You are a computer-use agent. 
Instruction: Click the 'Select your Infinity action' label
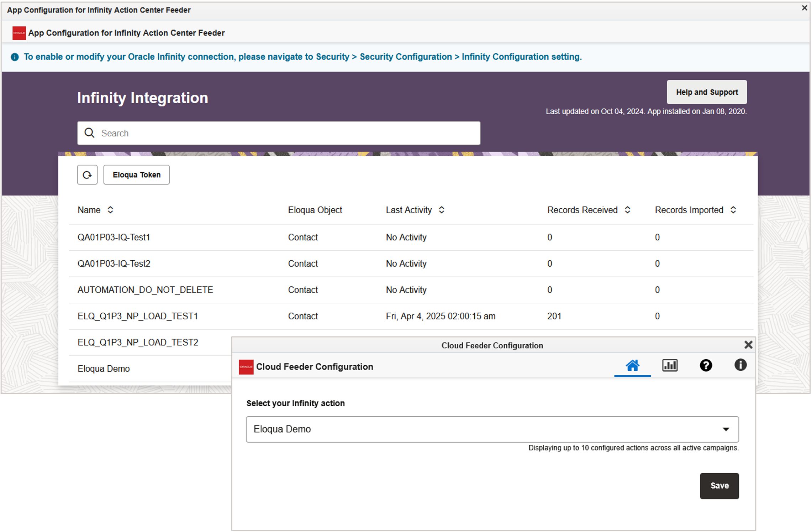tap(295, 403)
